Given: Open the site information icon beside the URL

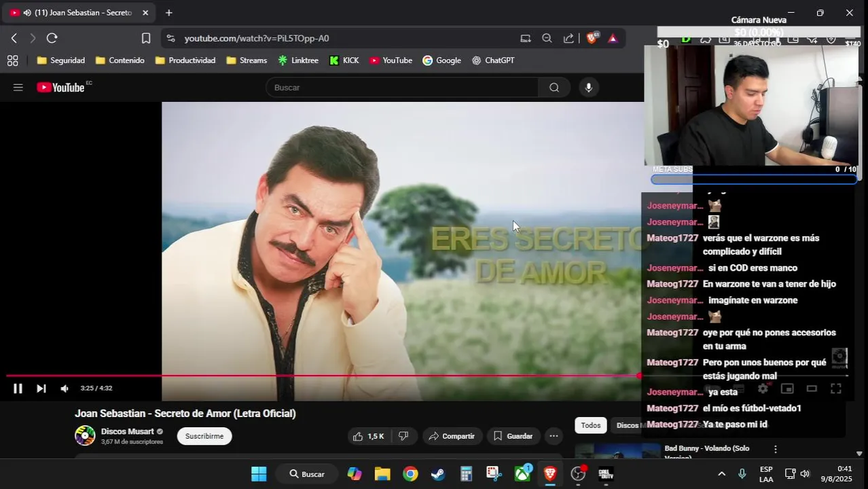Looking at the screenshot, I should (x=170, y=39).
